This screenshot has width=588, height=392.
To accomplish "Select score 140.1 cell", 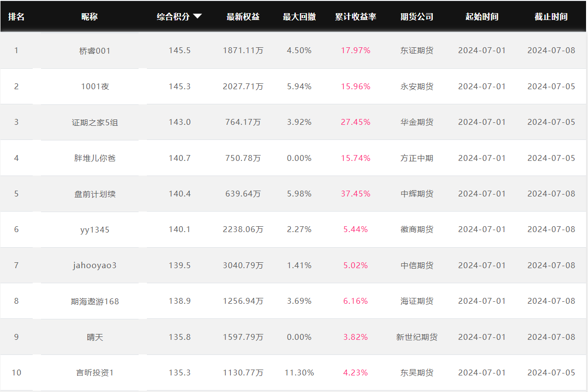I will [x=180, y=229].
